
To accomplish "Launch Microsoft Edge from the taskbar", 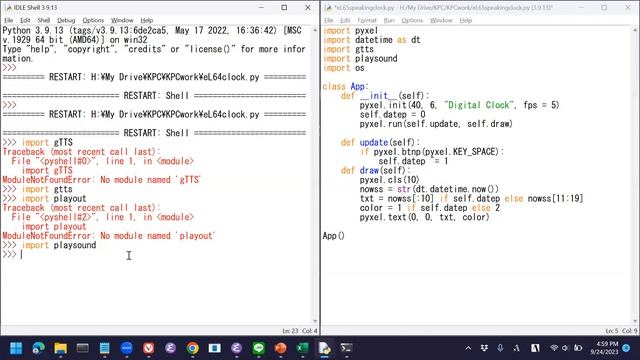I will click(38, 348).
